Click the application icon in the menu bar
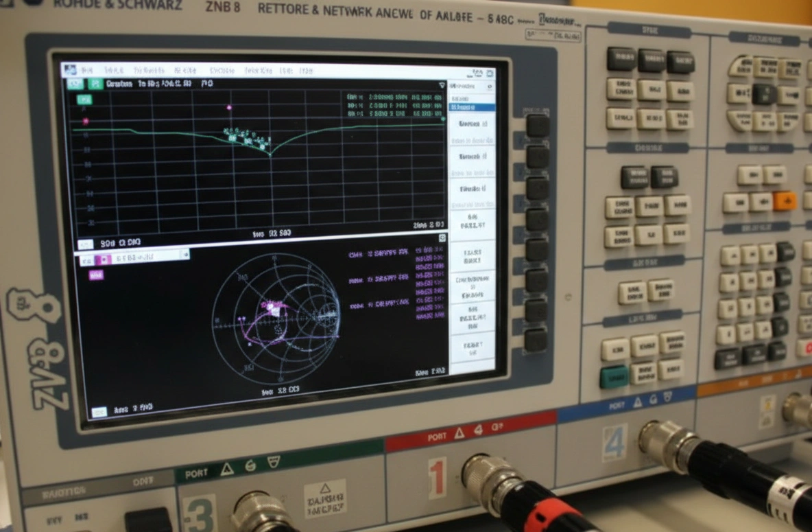 click(x=68, y=69)
